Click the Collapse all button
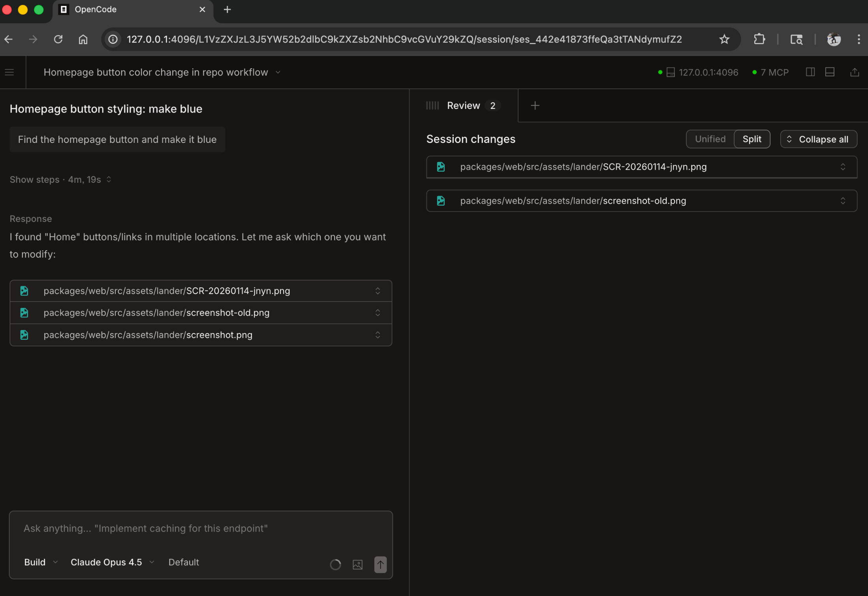Image resolution: width=868 pixels, height=596 pixels. point(818,139)
